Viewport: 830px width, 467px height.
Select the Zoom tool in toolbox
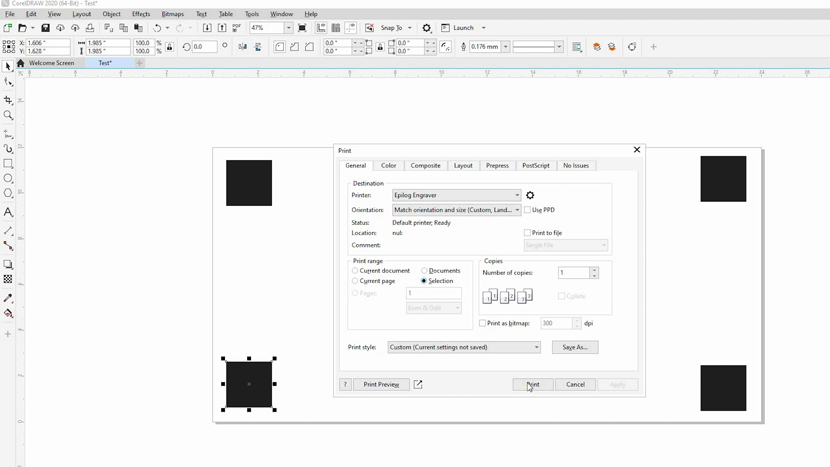coord(9,115)
